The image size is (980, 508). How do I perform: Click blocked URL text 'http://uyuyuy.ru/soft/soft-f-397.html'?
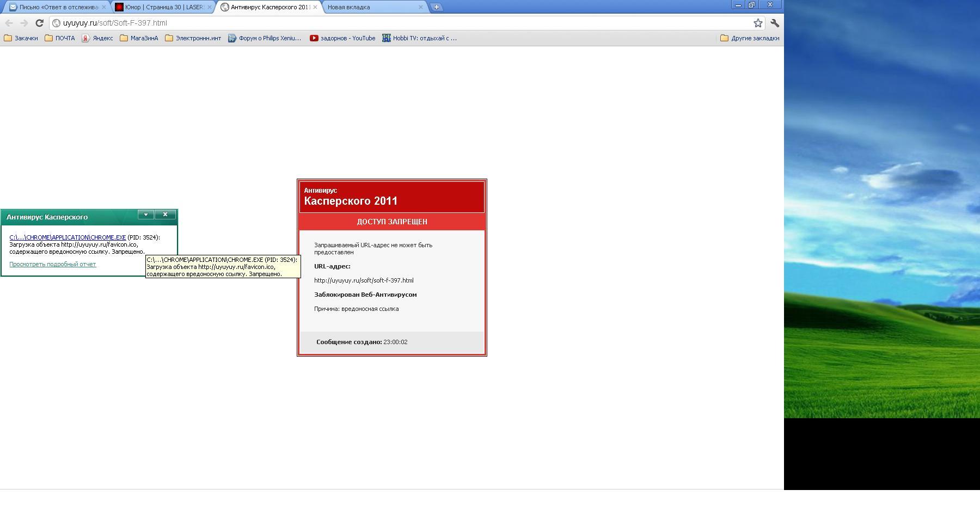[x=364, y=280]
